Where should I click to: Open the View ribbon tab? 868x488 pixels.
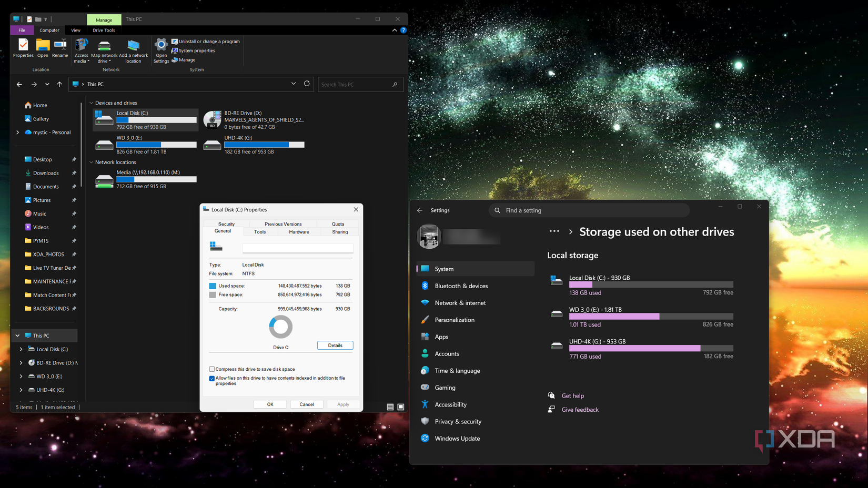[x=76, y=30]
